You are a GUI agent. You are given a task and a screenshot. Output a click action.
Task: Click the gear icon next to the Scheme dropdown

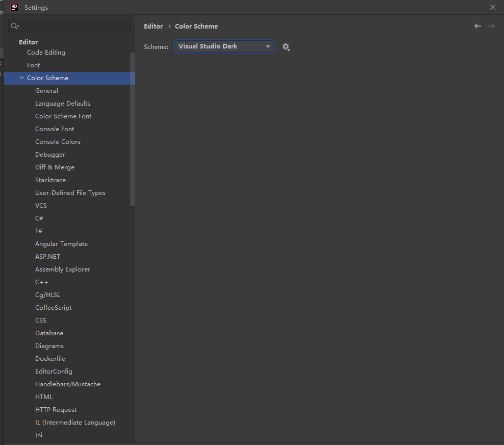286,46
